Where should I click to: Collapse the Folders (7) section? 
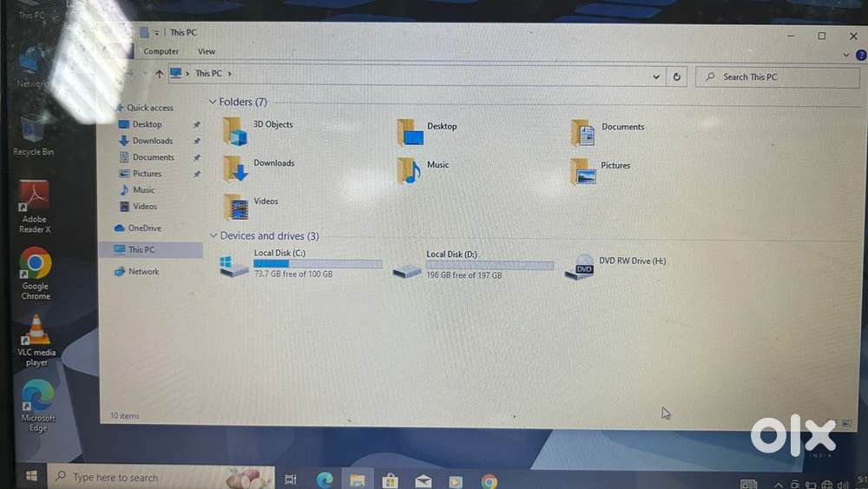pos(214,102)
